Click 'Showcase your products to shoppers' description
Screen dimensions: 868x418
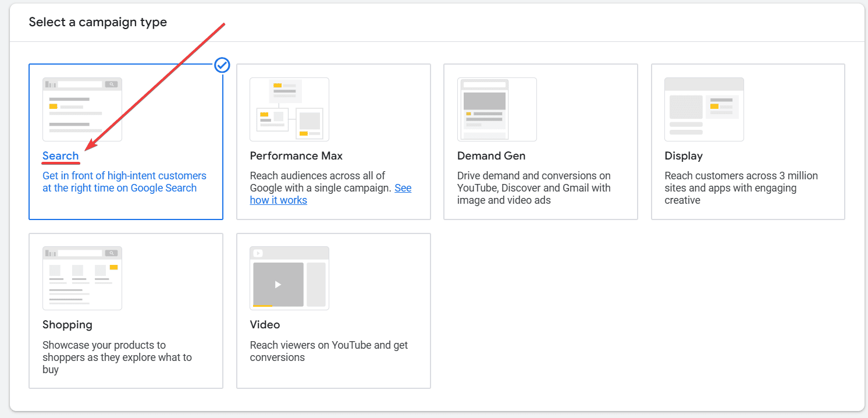click(117, 357)
